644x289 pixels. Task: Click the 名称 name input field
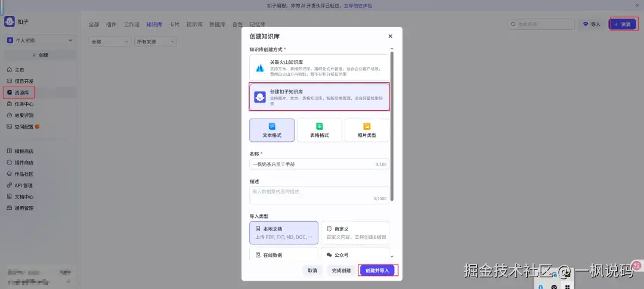(x=319, y=164)
